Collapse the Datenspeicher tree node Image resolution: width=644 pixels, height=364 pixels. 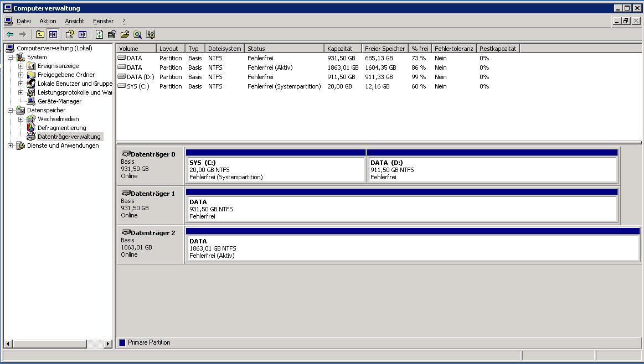pyautogui.click(x=11, y=110)
